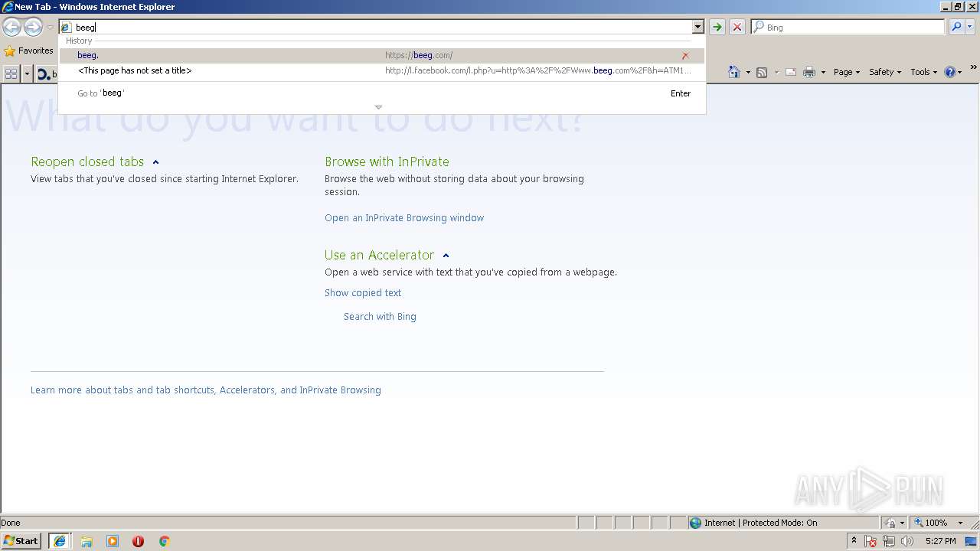The height and width of the screenshot is (551, 980).
Task: Click the red Stop loading button
Action: click(x=737, y=28)
